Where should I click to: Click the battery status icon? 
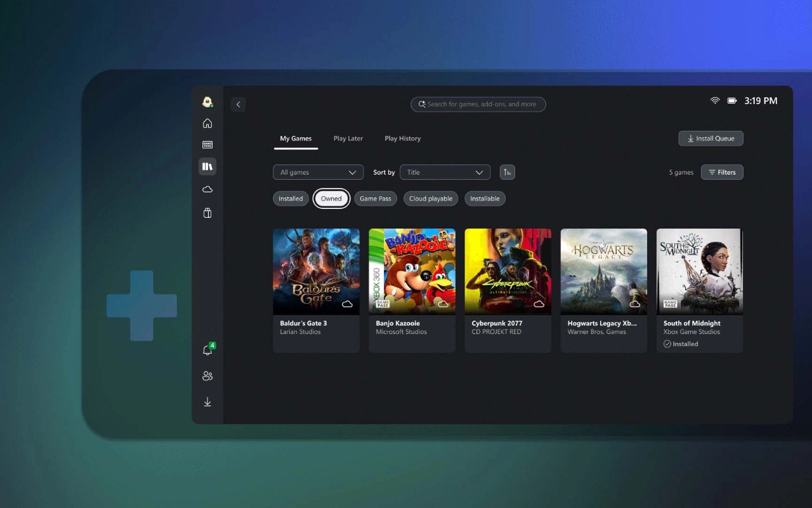coord(732,101)
